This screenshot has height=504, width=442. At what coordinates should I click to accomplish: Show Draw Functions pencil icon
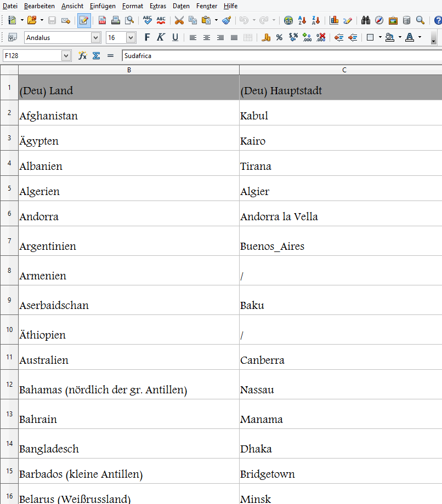tap(348, 20)
